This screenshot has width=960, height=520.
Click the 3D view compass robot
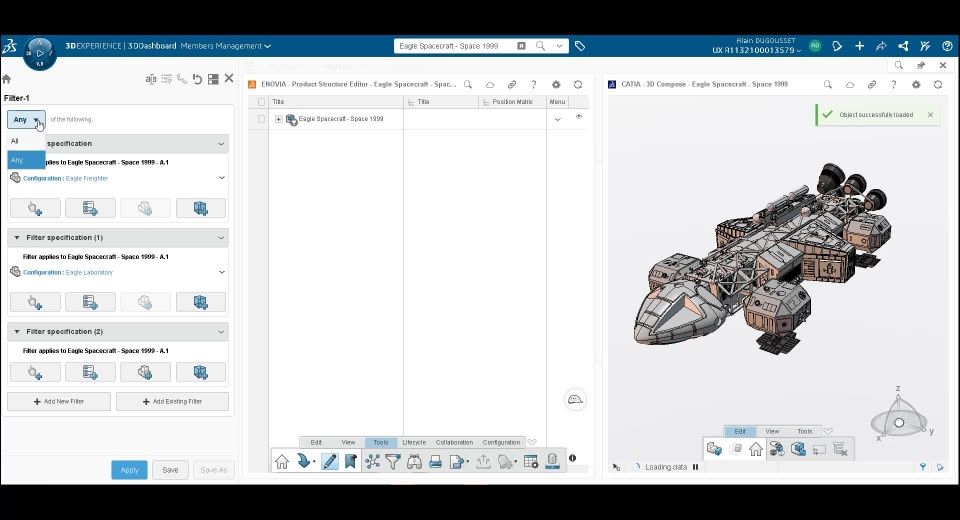tap(899, 423)
